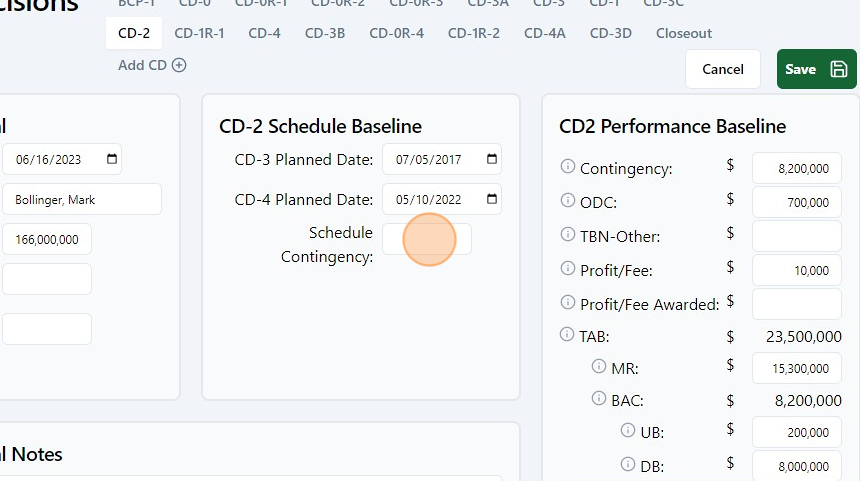The image size is (860, 481).
Task: Edit the DB amount 8,000,000
Action: coord(796,466)
